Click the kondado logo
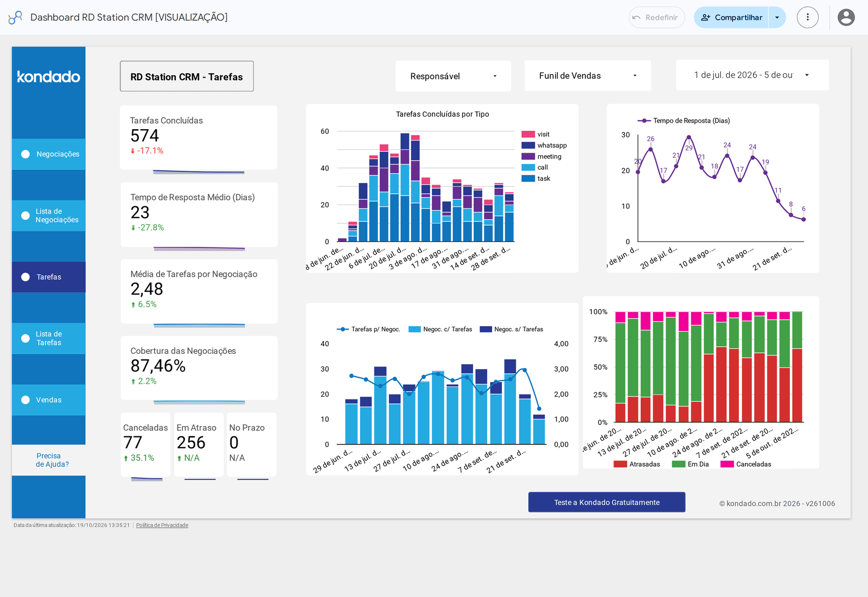Image resolution: width=868 pixels, height=597 pixels. tap(48, 77)
